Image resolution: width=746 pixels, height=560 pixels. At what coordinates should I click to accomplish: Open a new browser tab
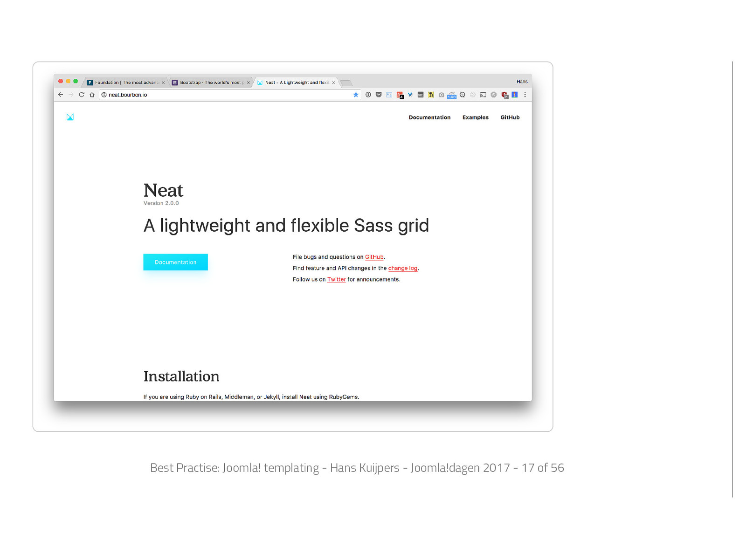click(x=346, y=83)
